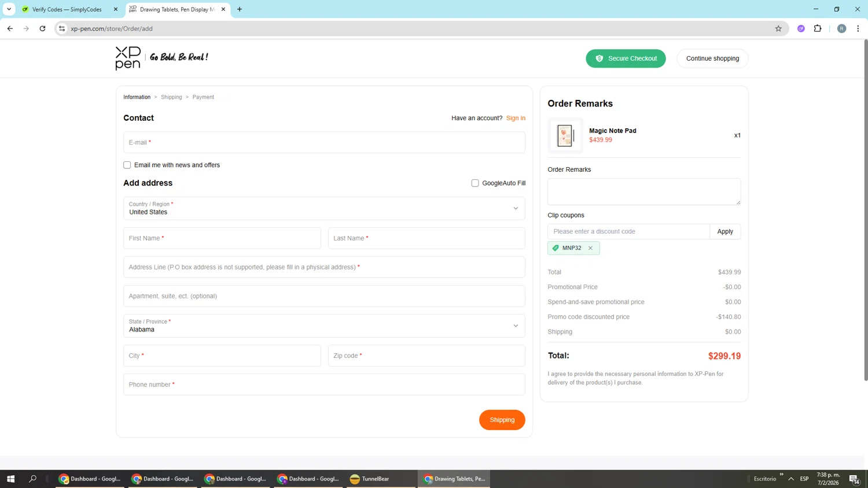Open Chrome three-dot menu
The image size is (868, 488).
point(858,28)
